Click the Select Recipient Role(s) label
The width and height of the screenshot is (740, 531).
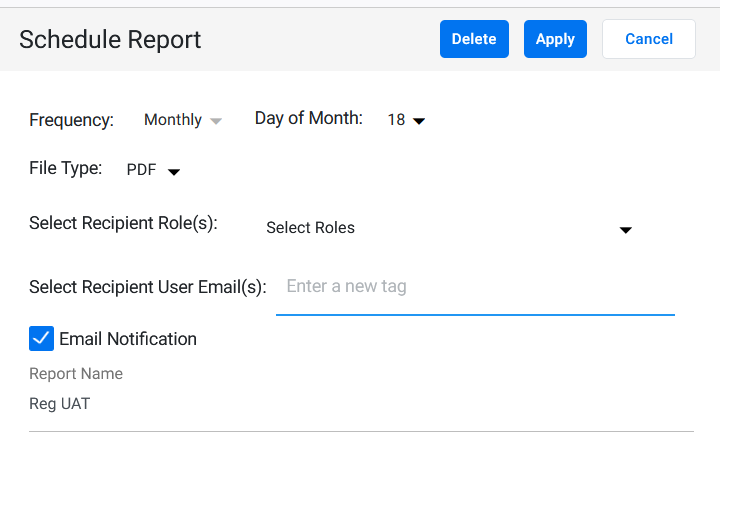(x=123, y=223)
